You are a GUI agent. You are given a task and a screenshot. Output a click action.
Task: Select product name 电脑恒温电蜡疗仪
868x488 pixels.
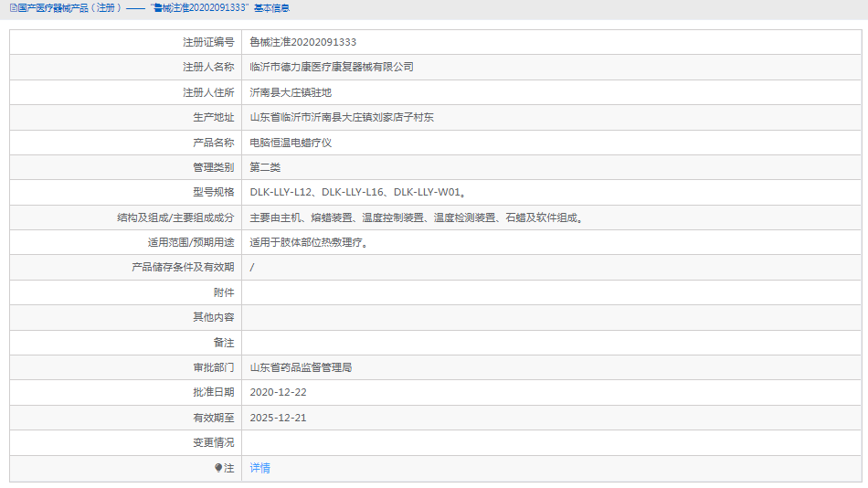point(291,143)
